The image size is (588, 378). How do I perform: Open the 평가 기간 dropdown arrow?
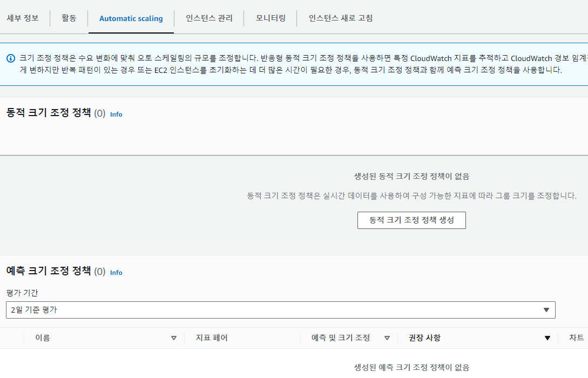point(546,310)
